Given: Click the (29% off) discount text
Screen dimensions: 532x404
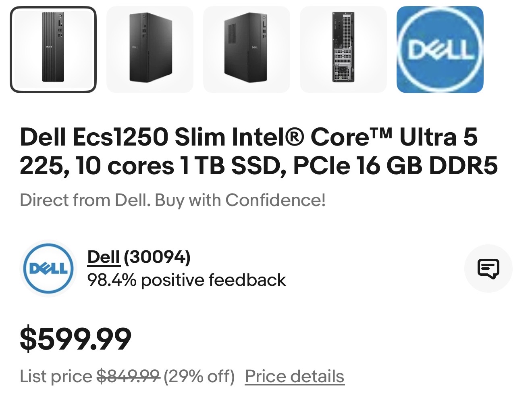Looking at the screenshot, I should pos(199,376).
